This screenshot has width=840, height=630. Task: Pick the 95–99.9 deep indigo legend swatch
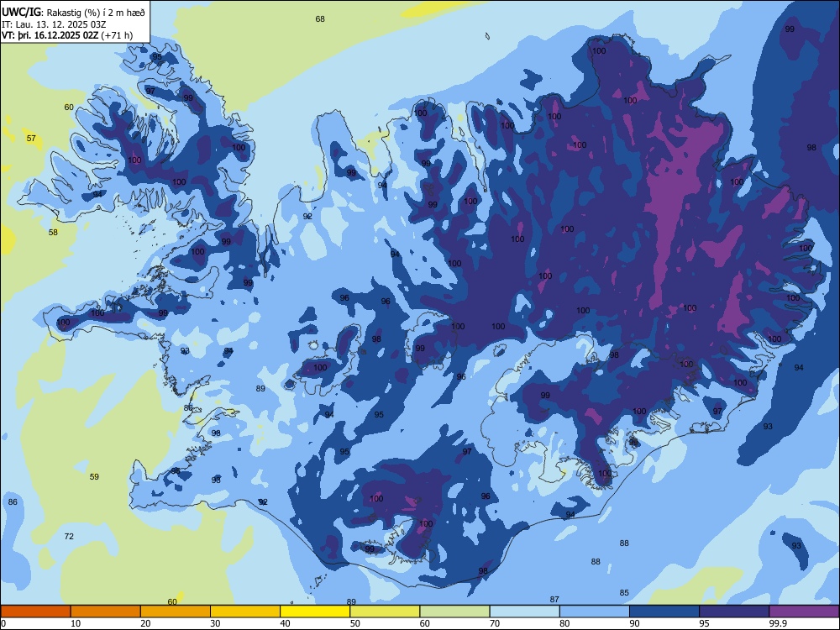pyautogui.click(x=734, y=612)
